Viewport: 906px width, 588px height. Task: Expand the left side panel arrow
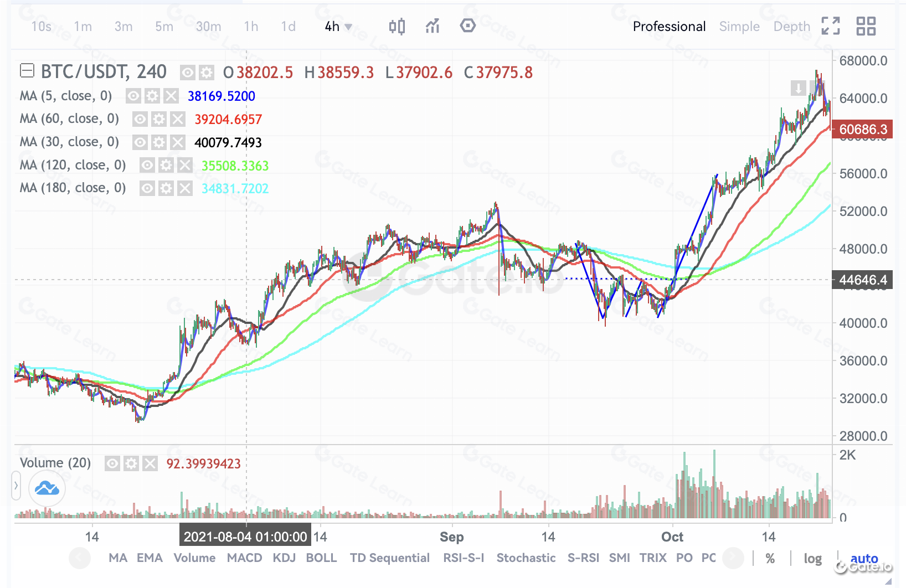[x=16, y=486]
